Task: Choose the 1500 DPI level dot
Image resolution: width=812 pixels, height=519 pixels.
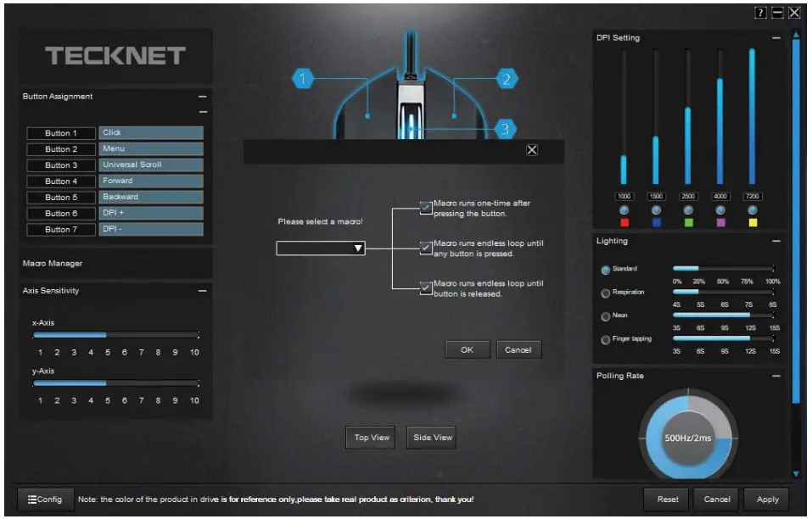Action: point(656,210)
